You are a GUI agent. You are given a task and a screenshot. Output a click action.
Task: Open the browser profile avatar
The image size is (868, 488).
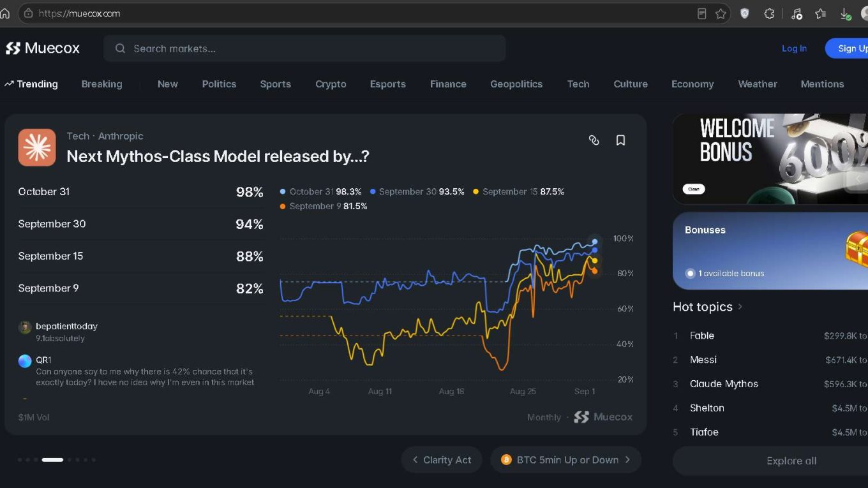864,13
